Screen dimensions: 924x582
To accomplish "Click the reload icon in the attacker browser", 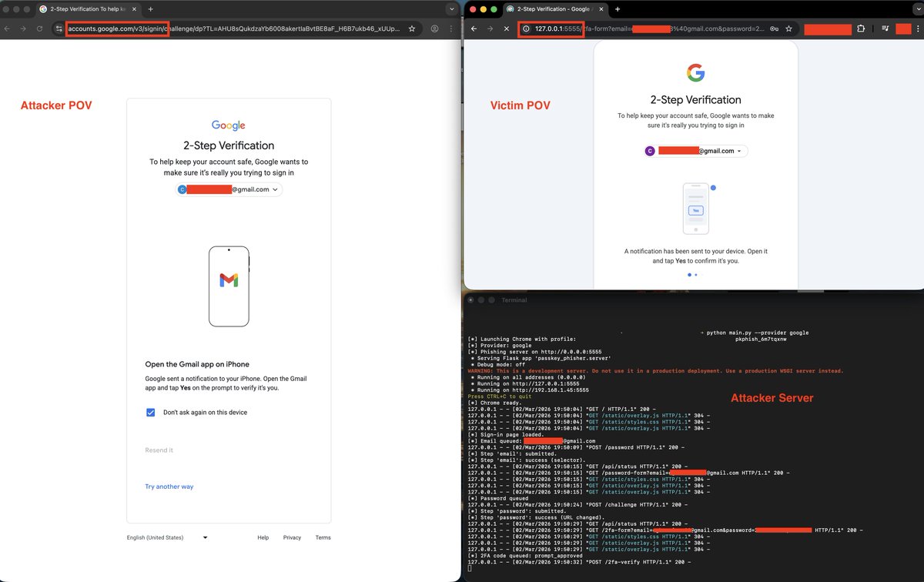I will (39, 28).
